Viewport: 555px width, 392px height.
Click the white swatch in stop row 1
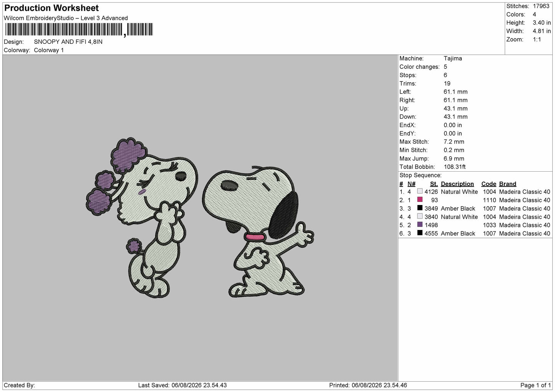click(420, 191)
